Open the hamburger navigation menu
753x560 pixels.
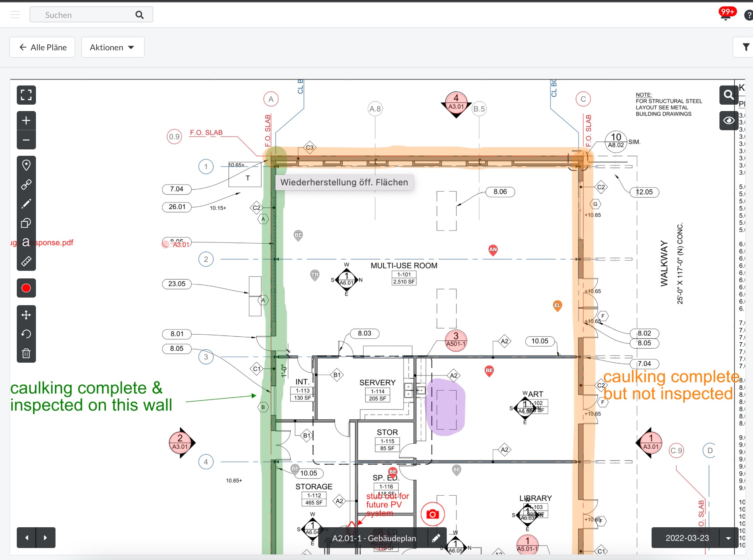pyautogui.click(x=15, y=15)
